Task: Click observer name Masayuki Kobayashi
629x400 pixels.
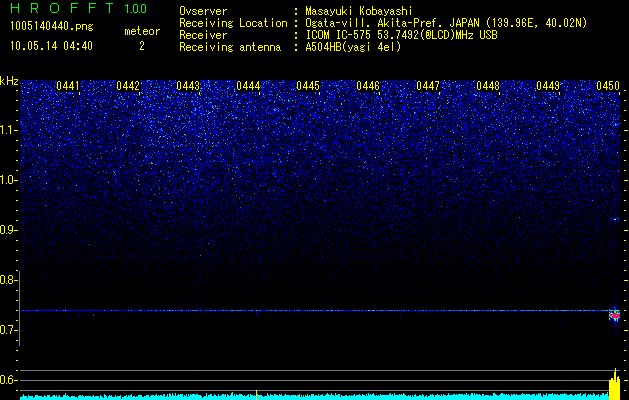Action: point(359,11)
